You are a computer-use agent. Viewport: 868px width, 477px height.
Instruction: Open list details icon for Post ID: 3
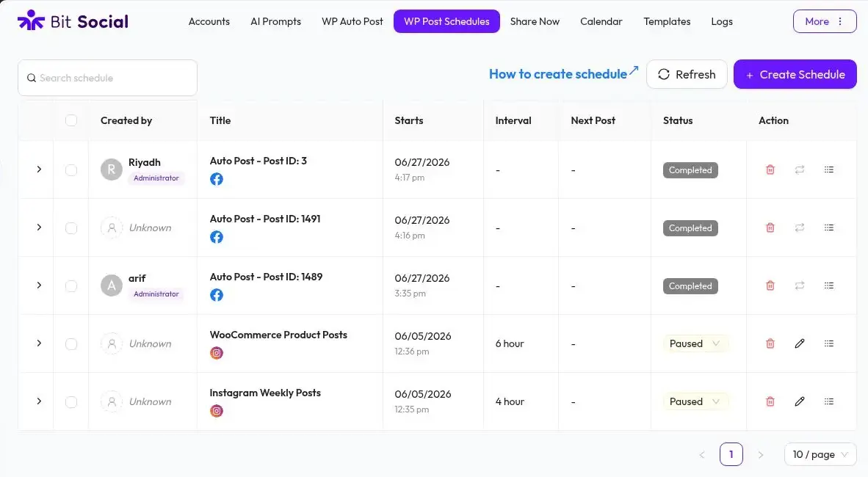coord(828,170)
